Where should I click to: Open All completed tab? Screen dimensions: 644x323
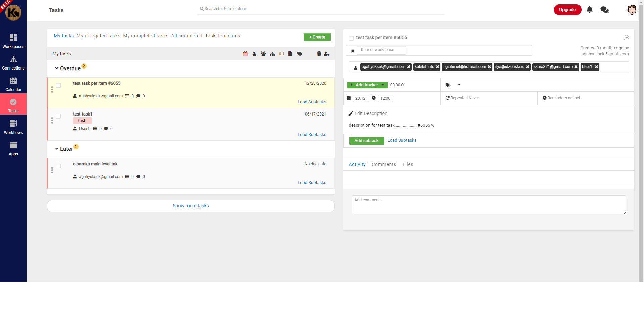click(x=186, y=36)
